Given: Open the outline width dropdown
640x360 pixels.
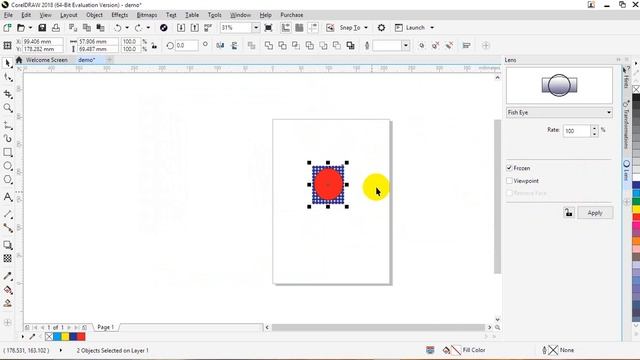Looking at the screenshot, I should click(x=405, y=45).
